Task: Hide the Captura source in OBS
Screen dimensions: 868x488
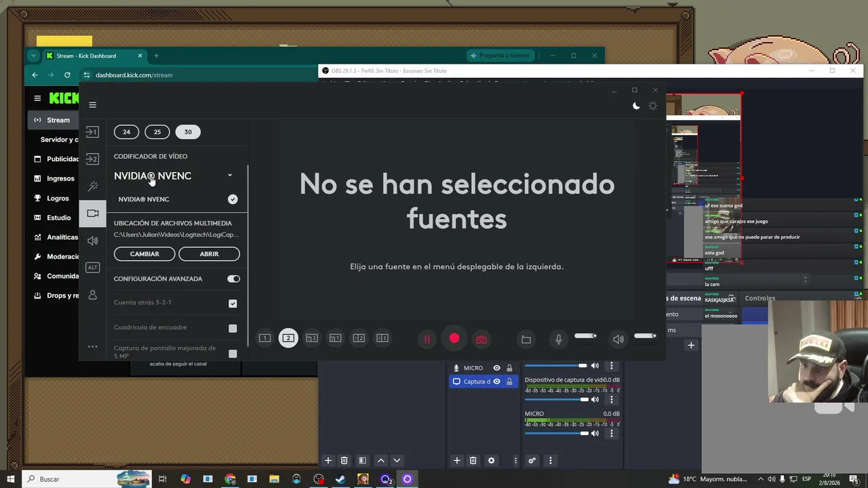Action: point(496,382)
